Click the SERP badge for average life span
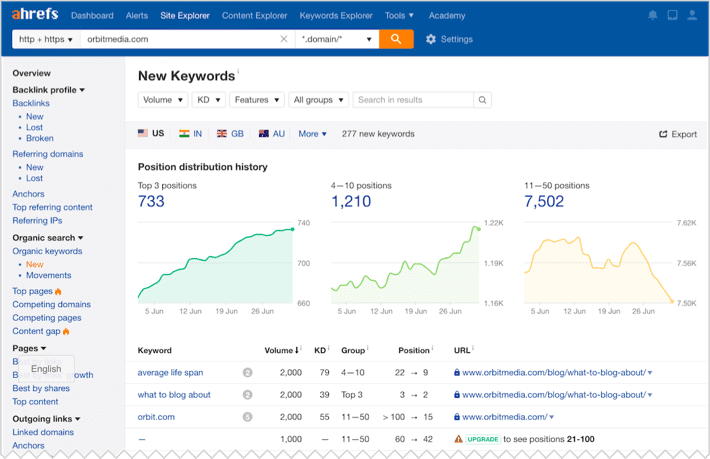 click(247, 373)
